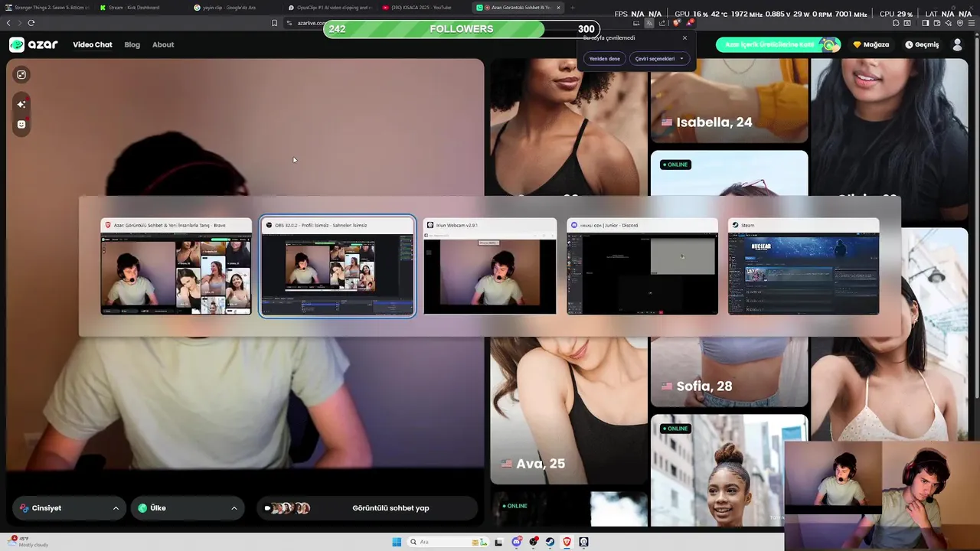Click the Isabella, 24 profile card
Screen dimensions: 980x551
click(729, 101)
